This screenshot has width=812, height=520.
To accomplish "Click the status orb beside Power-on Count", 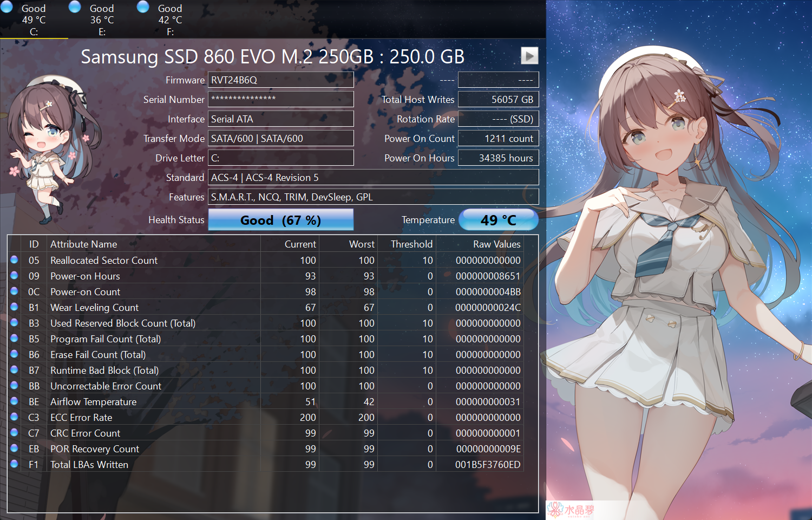I will click(15, 291).
